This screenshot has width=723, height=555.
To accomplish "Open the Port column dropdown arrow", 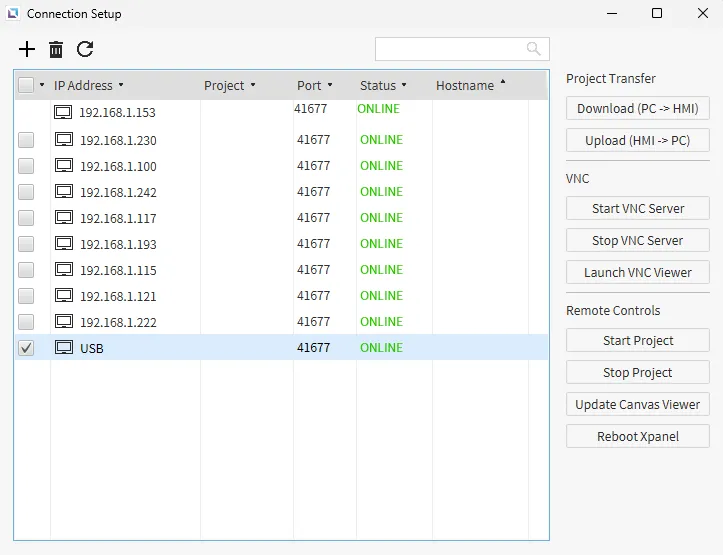I will click(330, 85).
